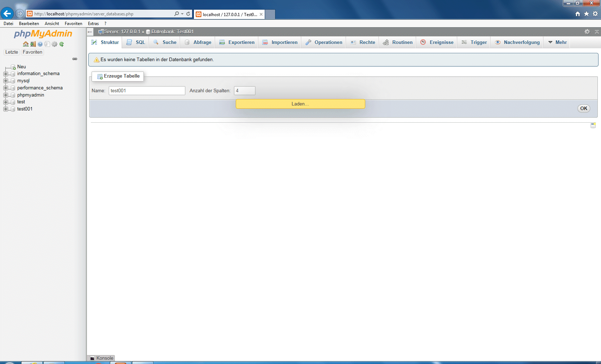Viewport: 601px width, 364px height.
Task: Click browser back arrow button
Action: 7,14
